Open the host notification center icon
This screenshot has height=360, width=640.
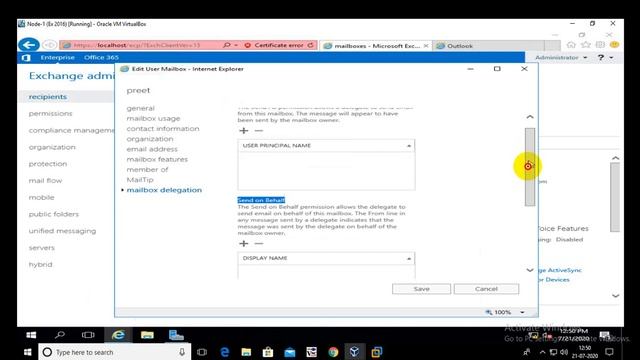(x=609, y=352)
